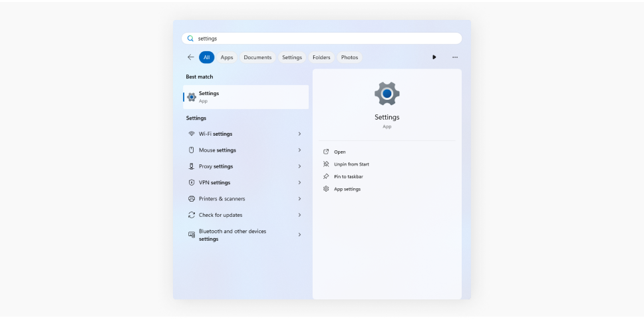Expand the Check for updates chevron
644x322 pixels.
[x=299, y=215]
